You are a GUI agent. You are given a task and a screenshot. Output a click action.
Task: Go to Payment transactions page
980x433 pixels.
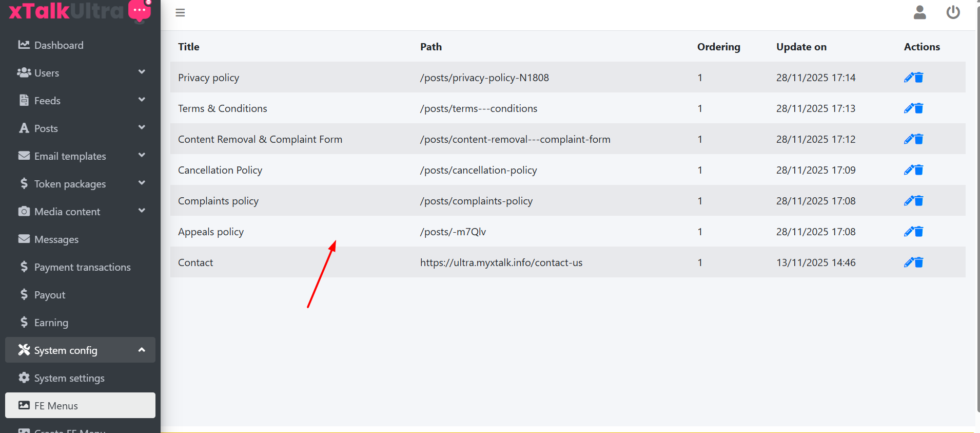click(82, 267)
